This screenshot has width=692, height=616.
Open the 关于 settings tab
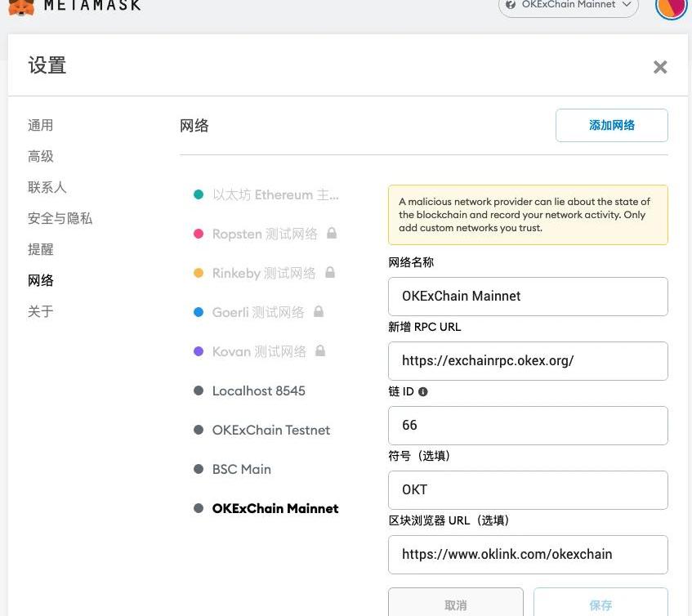(41, 311)
